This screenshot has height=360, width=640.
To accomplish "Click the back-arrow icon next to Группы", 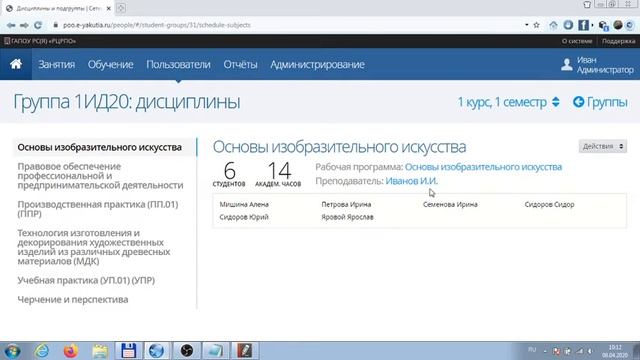I will 578,102.
